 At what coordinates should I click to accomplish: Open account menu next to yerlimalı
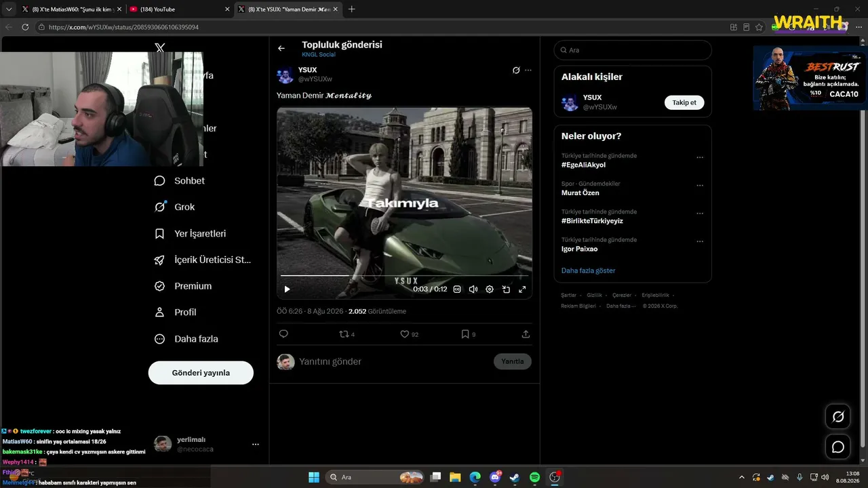(256, 444)
